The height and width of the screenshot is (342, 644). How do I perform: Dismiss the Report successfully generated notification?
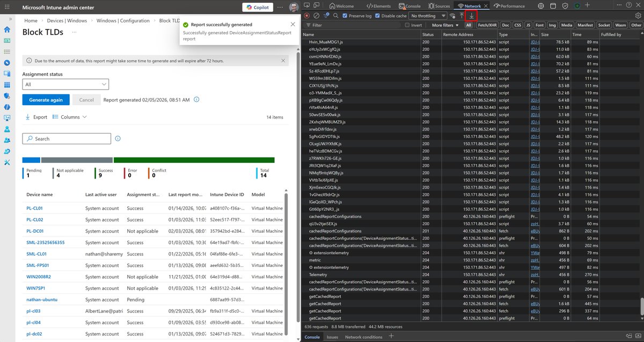[x=292, y=25]
